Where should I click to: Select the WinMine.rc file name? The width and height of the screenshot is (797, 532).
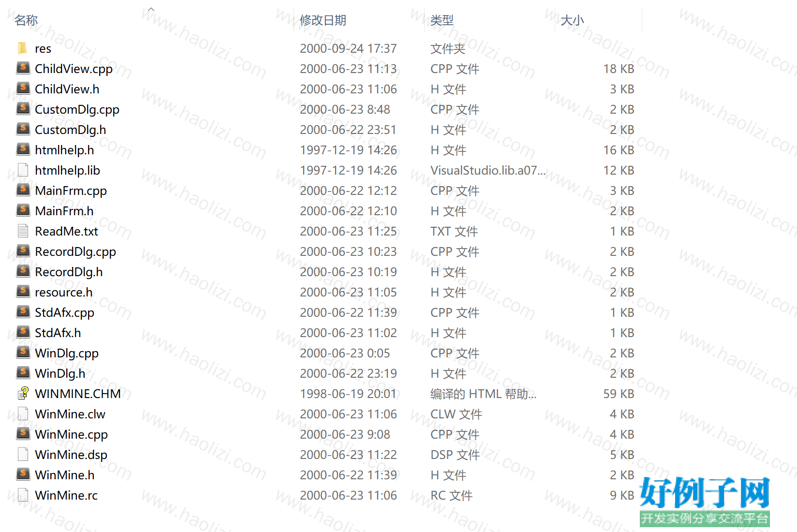pyautogui.click(x=66, y=496)
